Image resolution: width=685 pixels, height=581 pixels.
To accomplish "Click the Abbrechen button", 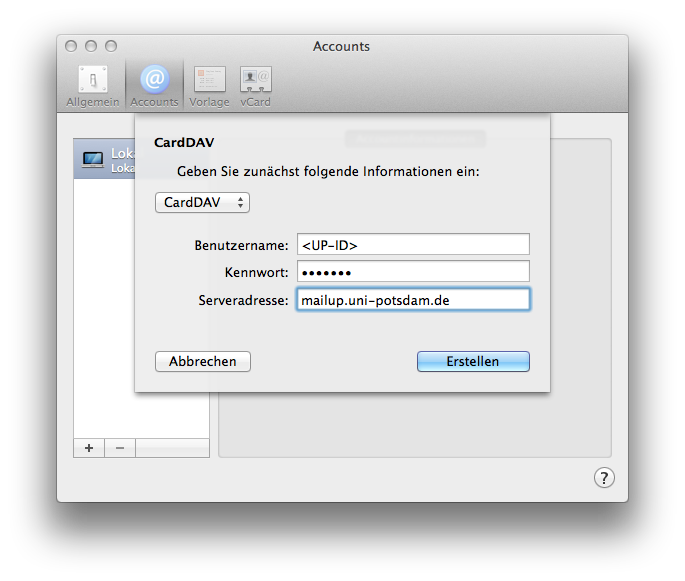I will [x=203, y=361].
